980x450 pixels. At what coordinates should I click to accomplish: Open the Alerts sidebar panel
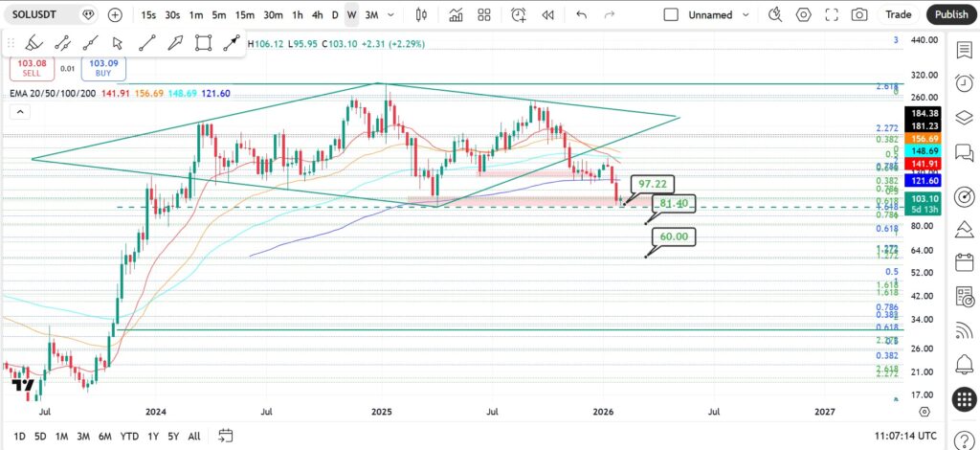coord(964,82)
